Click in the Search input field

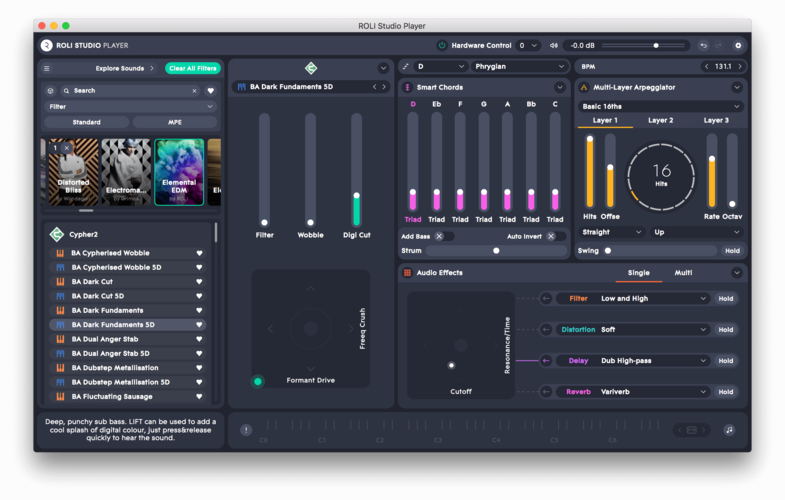pyautogui.click(x=131, y=91)
